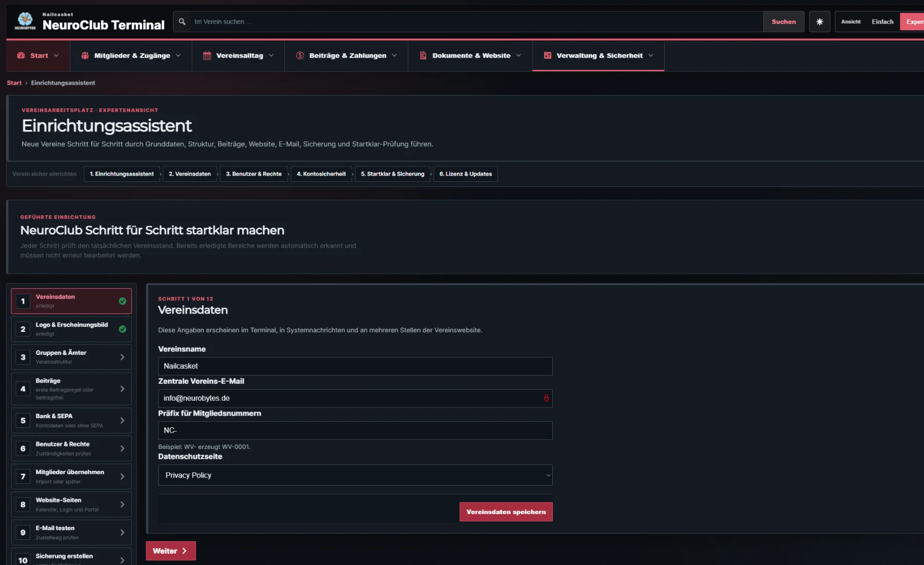924x565 pixels.
Task: Open E-Mail testen step chevron
Action: click(x=122, y=533)
